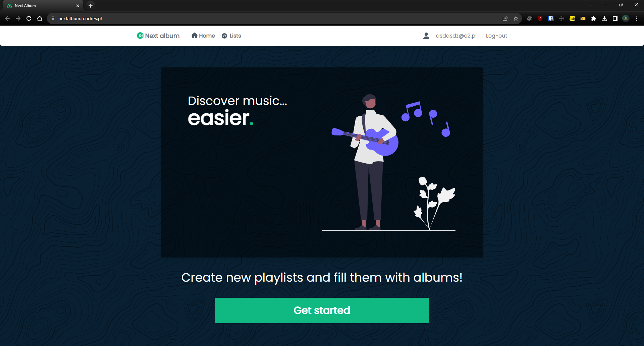Click the Next album logo
Viewport: 644px width, 346px height.
(158, 36)
